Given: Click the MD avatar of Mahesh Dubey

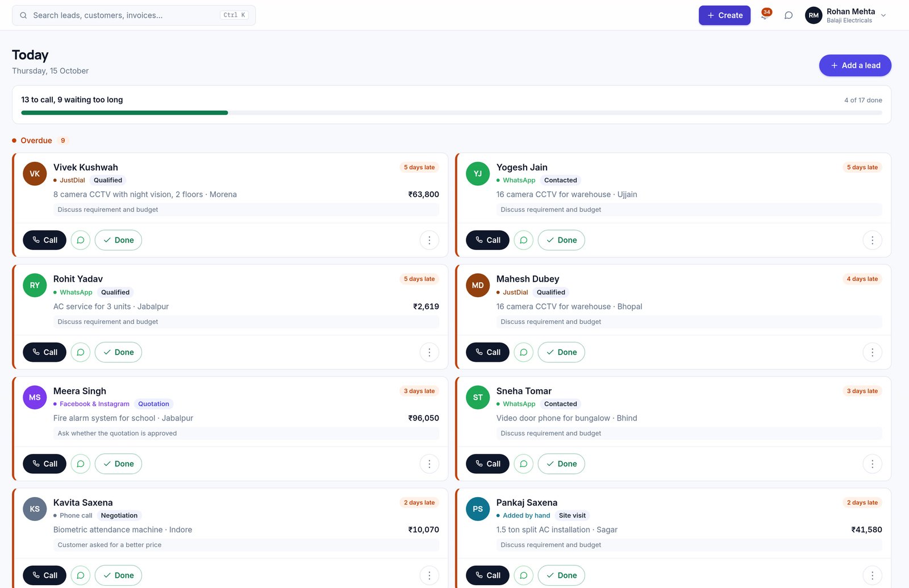Looking at the screenshot, I should click(x=478, y=285).
